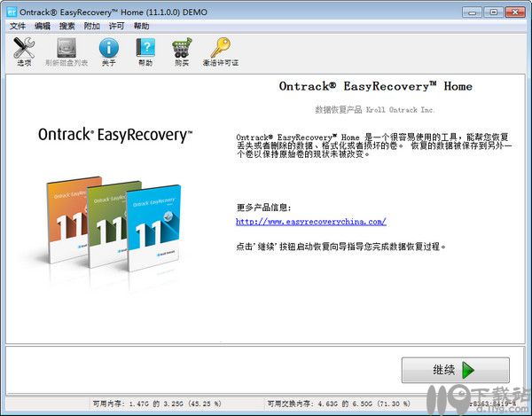Click the refresh disk list (刷新磁盘列表) icon
Viewport: 532px width, 416px height.
(x=66, y=51)
